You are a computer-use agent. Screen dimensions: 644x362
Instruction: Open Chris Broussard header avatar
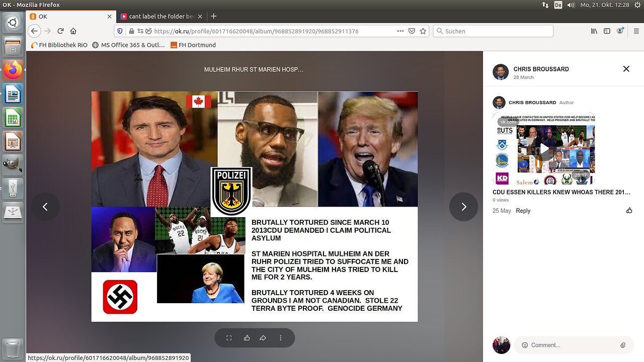(x=501, y=72)
